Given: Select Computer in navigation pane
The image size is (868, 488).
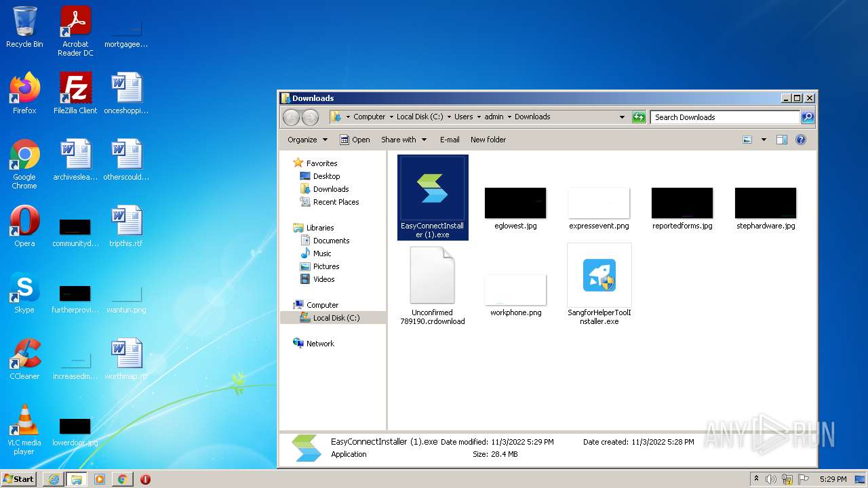Looking at the screenshot, I should [322, 305].
